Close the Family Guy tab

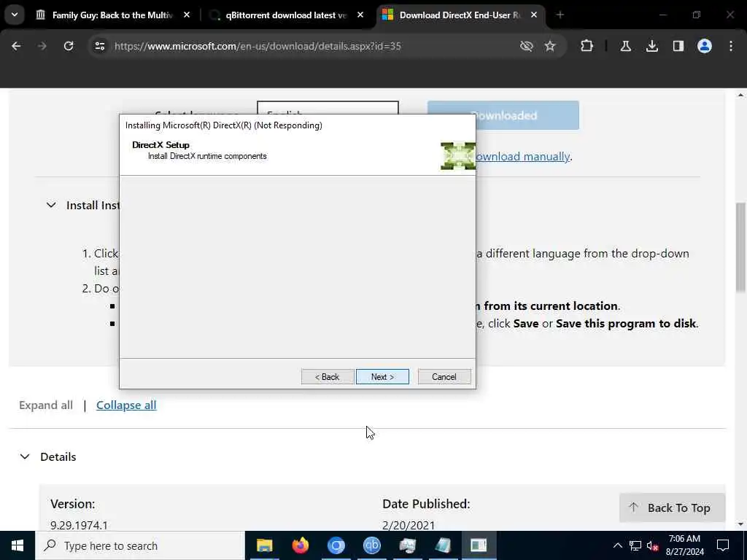pos(187,15)
